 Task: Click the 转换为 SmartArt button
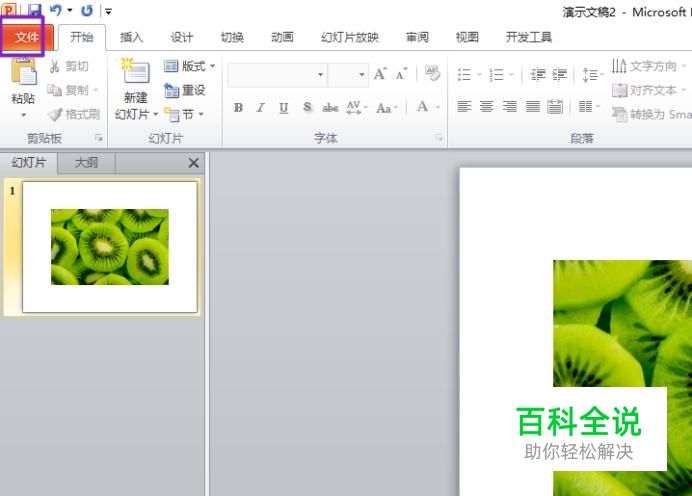tap(651, 115)
